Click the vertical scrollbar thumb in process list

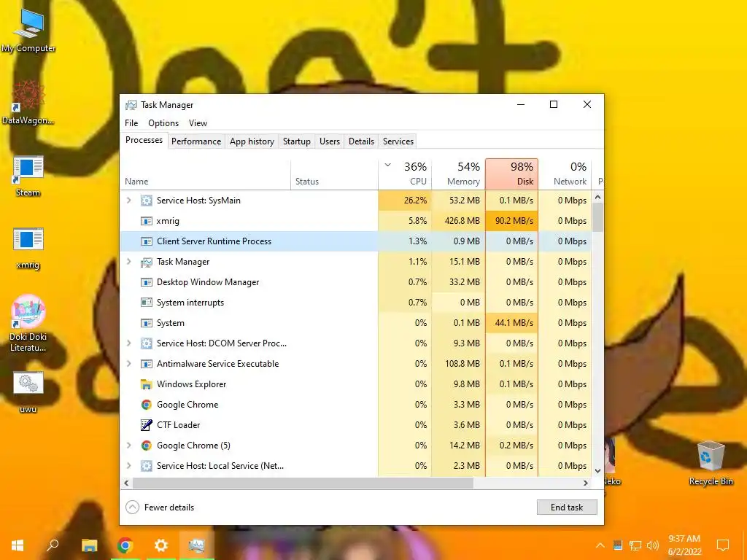598,217
